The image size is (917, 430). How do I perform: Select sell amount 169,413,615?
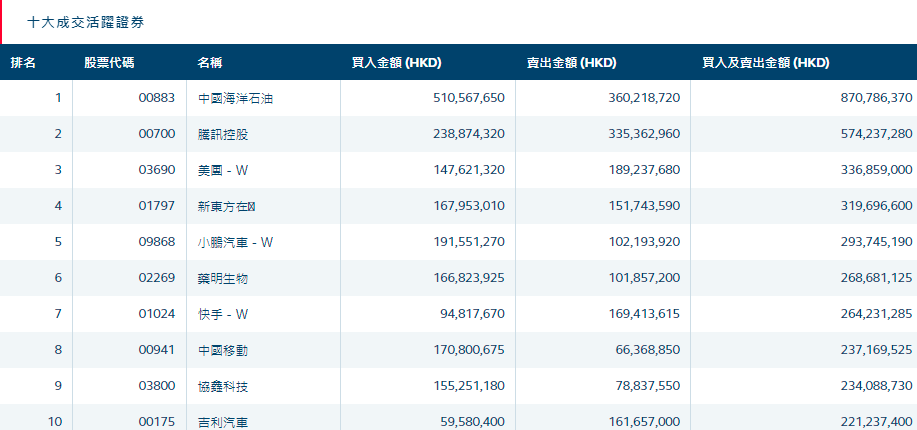click(644, 314)
